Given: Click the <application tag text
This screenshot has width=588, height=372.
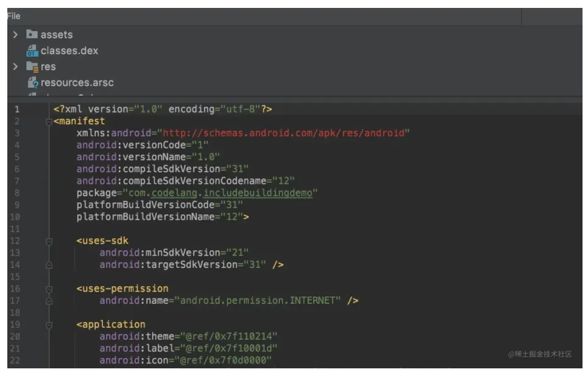Looking at the screenshot, I should click(111, 325).
